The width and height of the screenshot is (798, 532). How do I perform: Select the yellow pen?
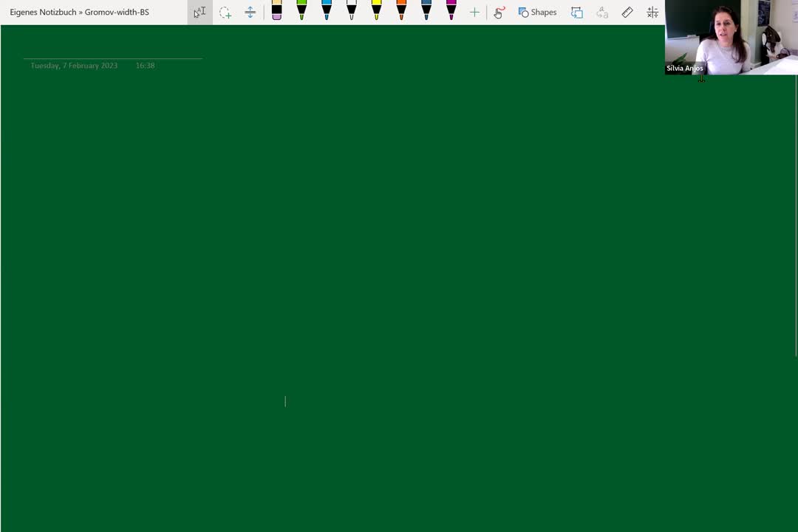[376, 11]
